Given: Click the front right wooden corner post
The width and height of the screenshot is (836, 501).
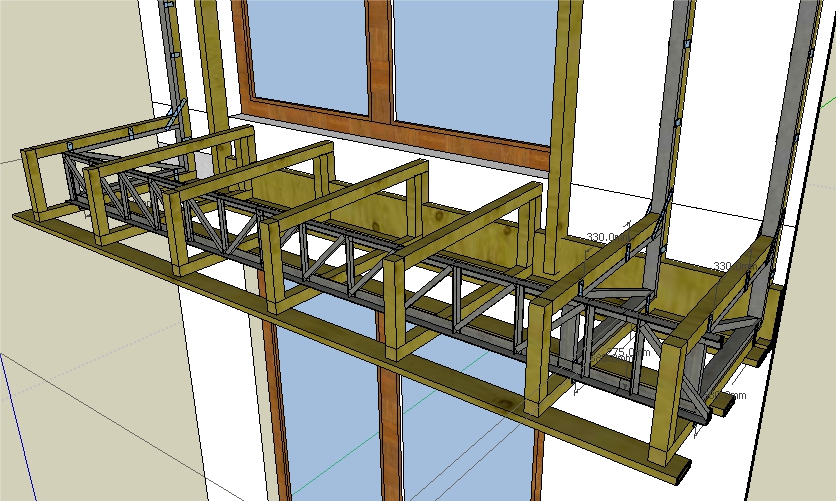Looking at the screenshot, I should 666,400.
